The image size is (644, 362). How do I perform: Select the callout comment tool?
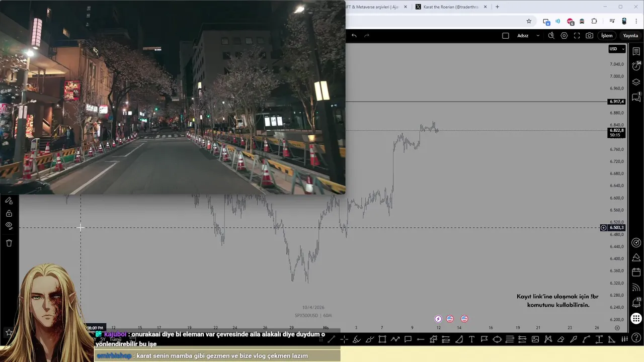click(x=408, y=339)
